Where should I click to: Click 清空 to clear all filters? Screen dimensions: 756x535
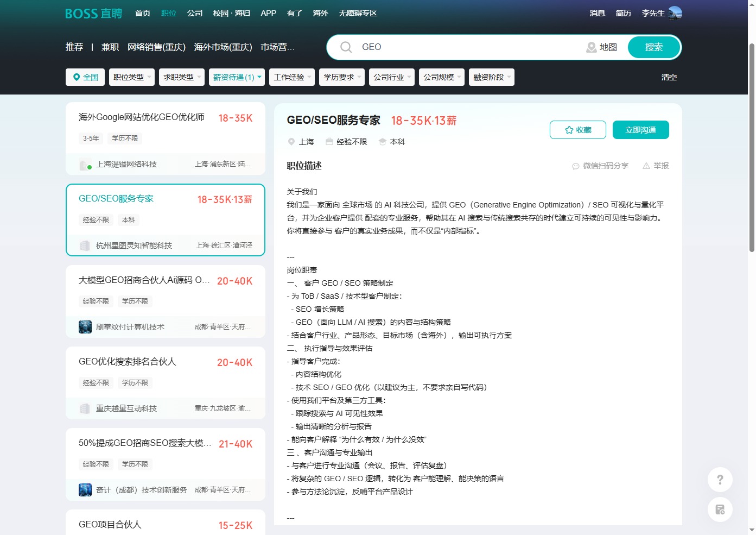click(669, 77)
